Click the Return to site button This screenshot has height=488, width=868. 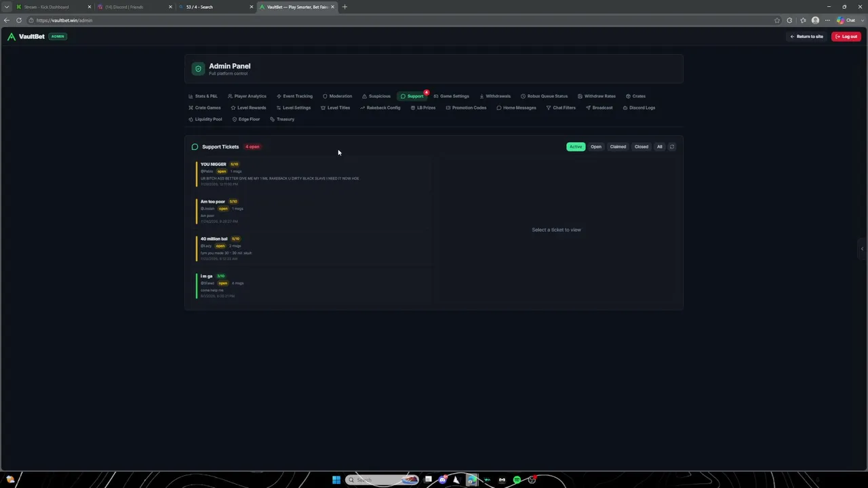coord(806,37)
